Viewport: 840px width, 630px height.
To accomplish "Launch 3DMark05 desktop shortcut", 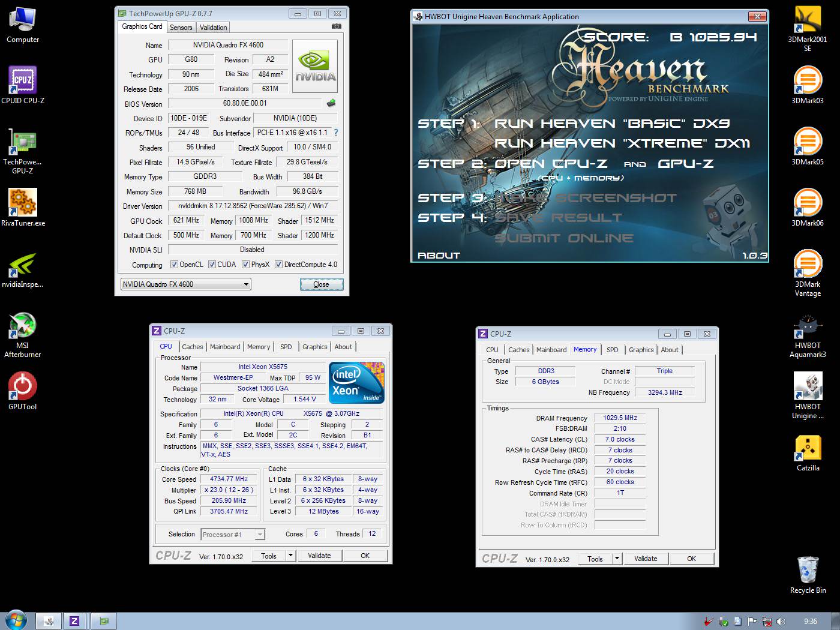I will click(808, 147).
